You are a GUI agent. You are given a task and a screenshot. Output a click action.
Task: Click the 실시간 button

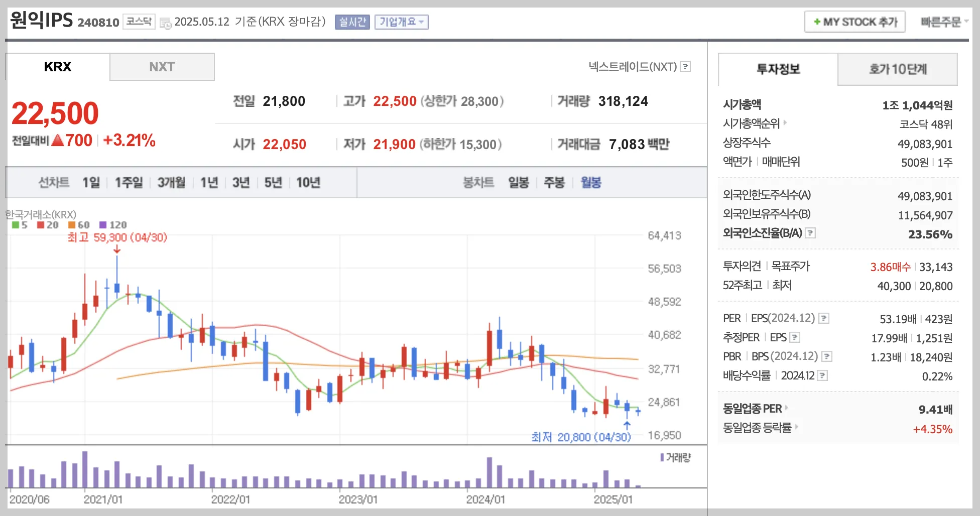(352, 22)
